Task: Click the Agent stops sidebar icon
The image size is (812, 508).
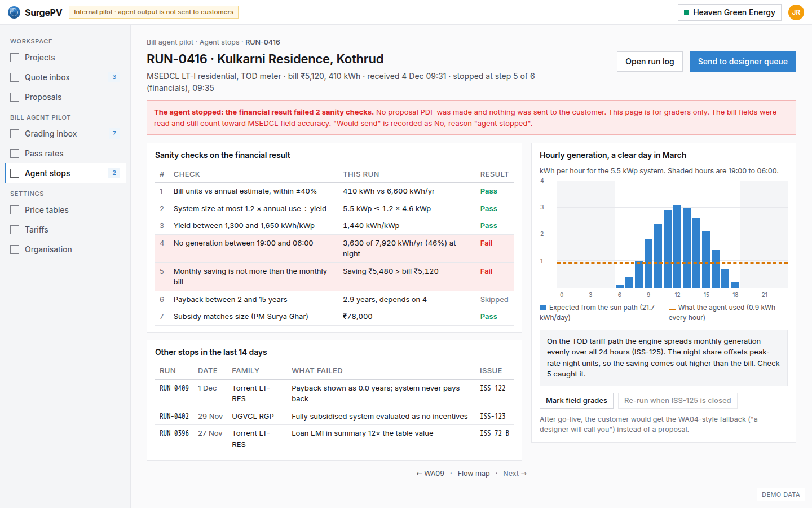Action: (15, 173)
